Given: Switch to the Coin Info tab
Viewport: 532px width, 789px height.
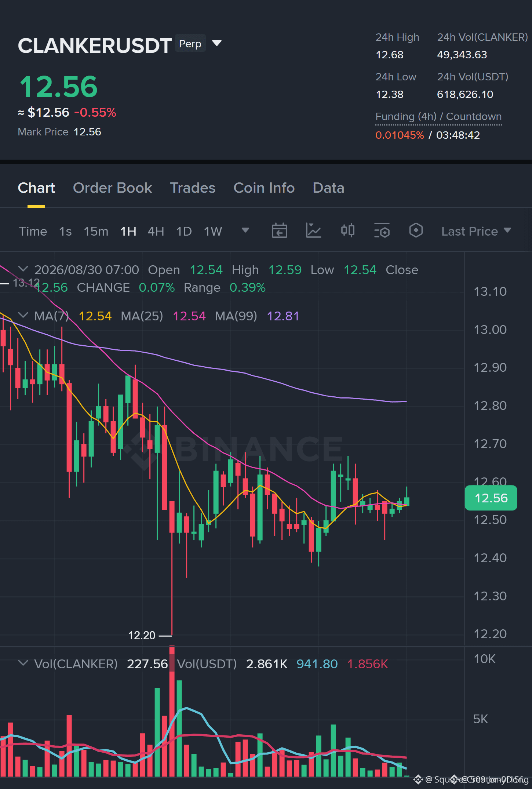Looking at the screenshot, I should pyautogui.click(x=264, y=188).
